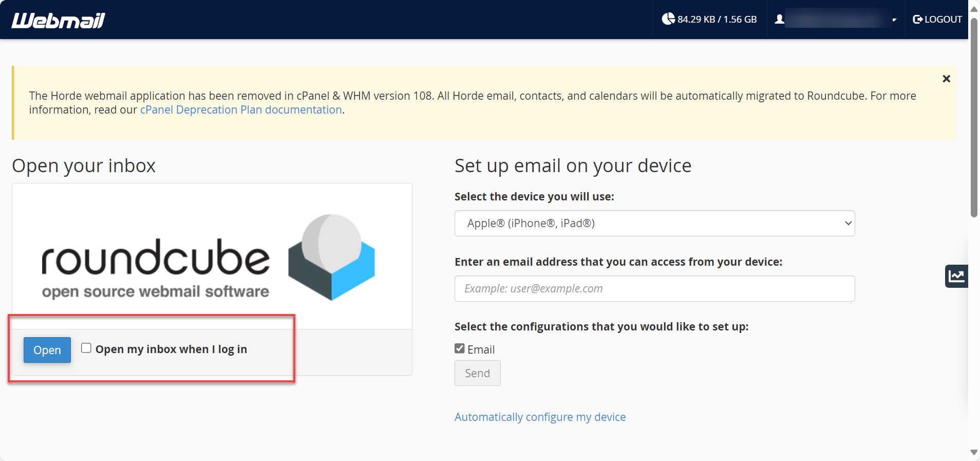Click the Send button
This screenshot has height=461, width=980.
(x=477, y=374)
